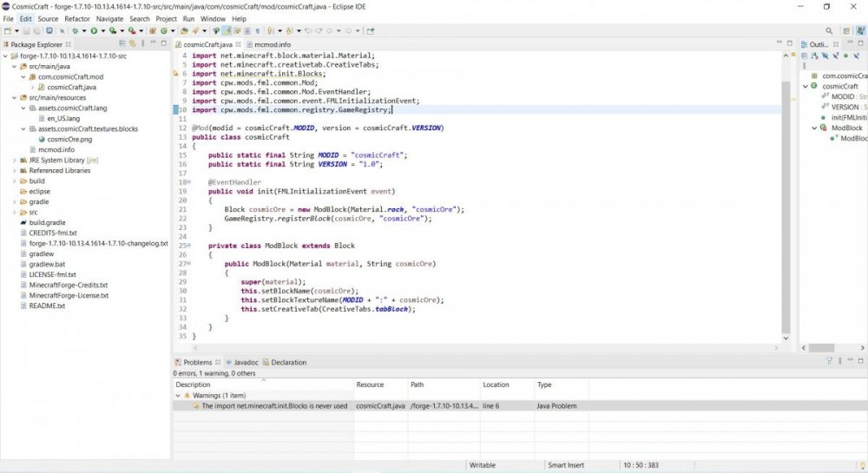Click the Next Annotation toolbar icon
This screenshot has width=868, height=473.
pyautogui.click(x=270, y=31)
